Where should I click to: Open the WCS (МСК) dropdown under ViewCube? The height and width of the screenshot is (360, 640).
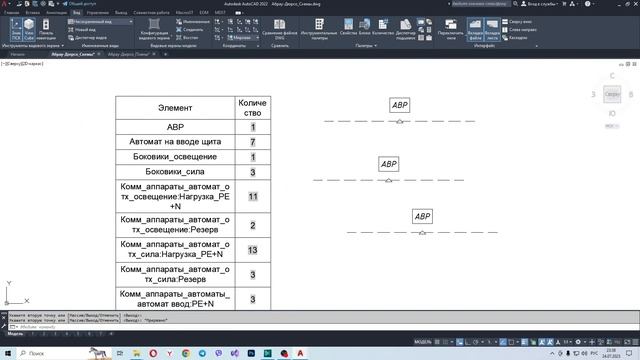(x=612, y=126)
